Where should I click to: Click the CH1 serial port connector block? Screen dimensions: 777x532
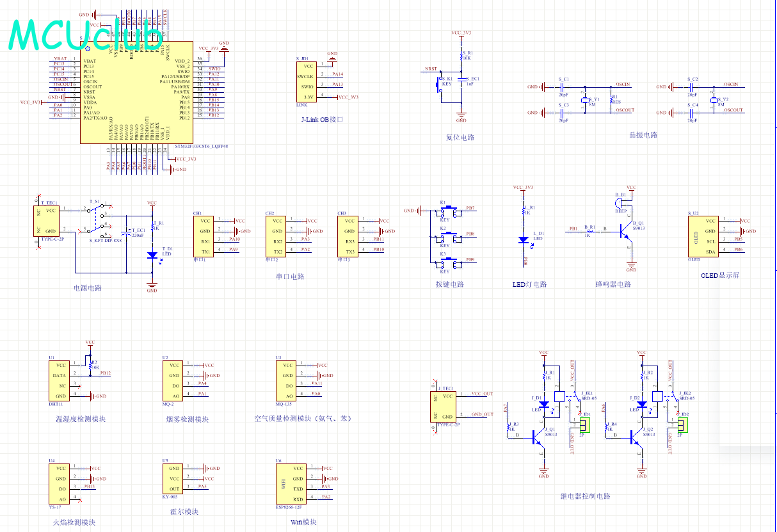(x=205, y=236)
